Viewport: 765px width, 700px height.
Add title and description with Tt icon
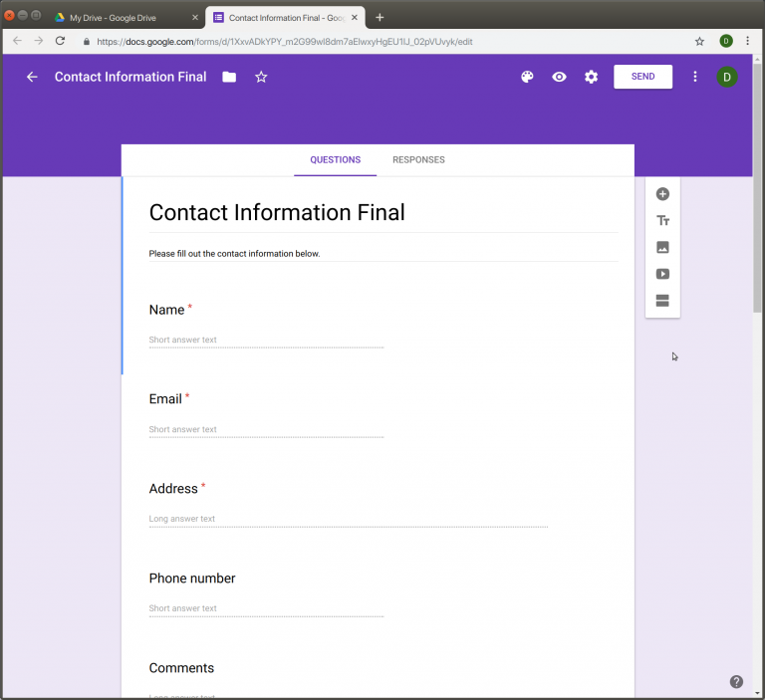662,220
